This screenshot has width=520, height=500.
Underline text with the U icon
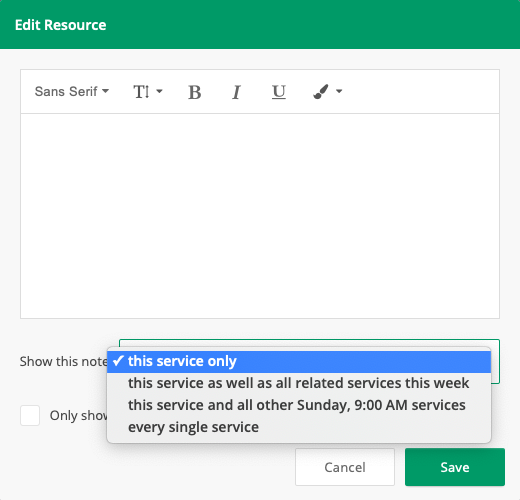coord(279,92)
